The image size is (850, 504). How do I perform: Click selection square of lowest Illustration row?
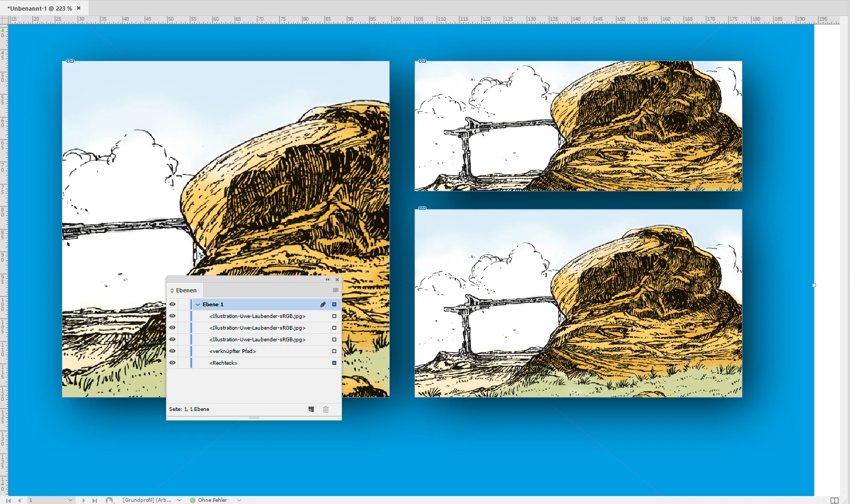pos(335,340)
